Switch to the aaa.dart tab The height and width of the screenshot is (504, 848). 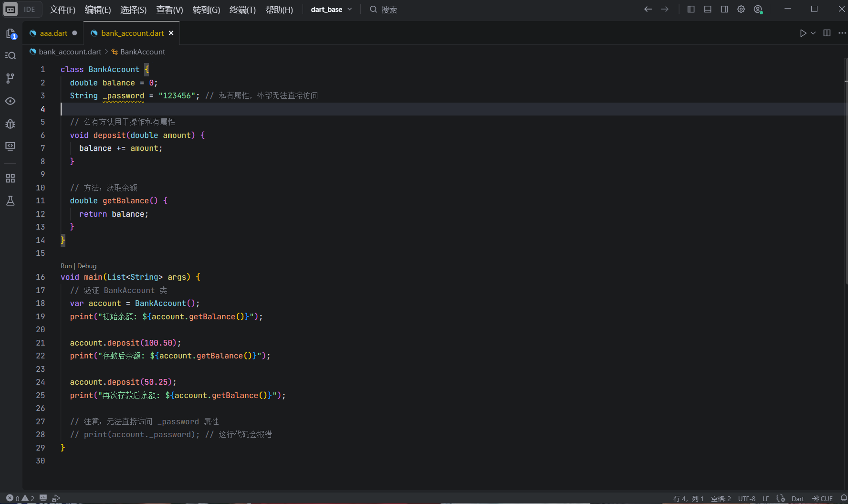pos(53,33)
